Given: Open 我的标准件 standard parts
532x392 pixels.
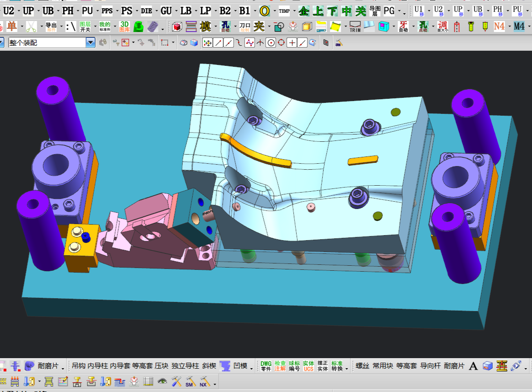Looking at the screenshot, I should click(x=105, y=26).
